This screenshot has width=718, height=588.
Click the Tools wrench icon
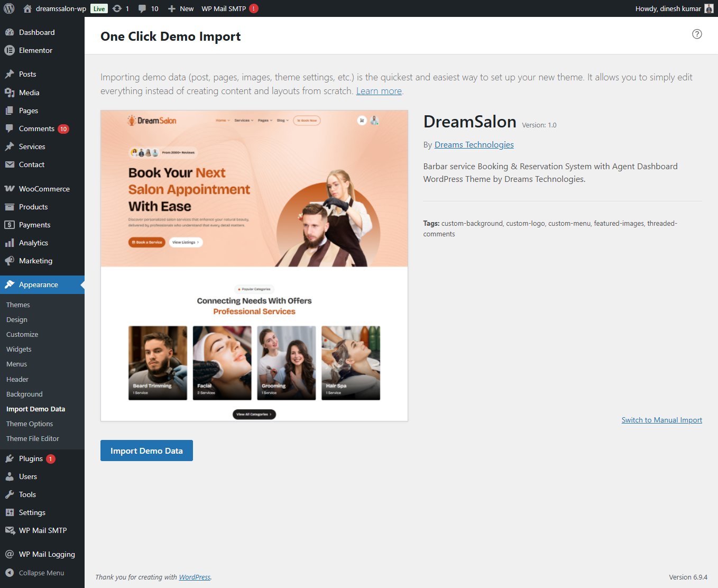click(x=10, y=494)
